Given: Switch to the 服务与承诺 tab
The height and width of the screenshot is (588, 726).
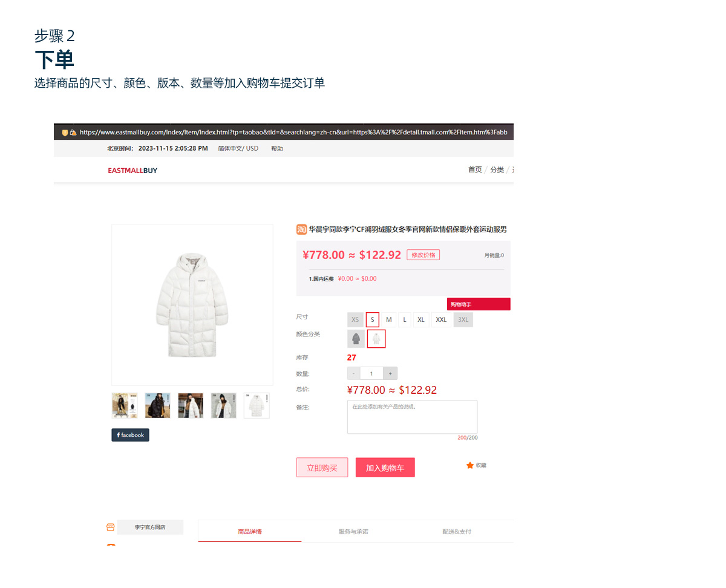Looking at the screenshot, I should point(353,532).
